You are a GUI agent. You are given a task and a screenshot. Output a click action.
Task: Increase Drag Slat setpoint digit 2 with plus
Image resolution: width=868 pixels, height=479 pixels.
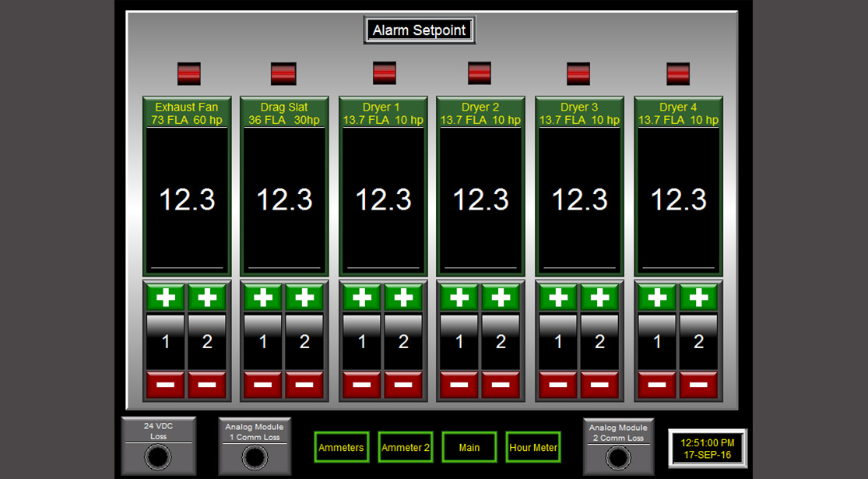[x=304, y=298]
